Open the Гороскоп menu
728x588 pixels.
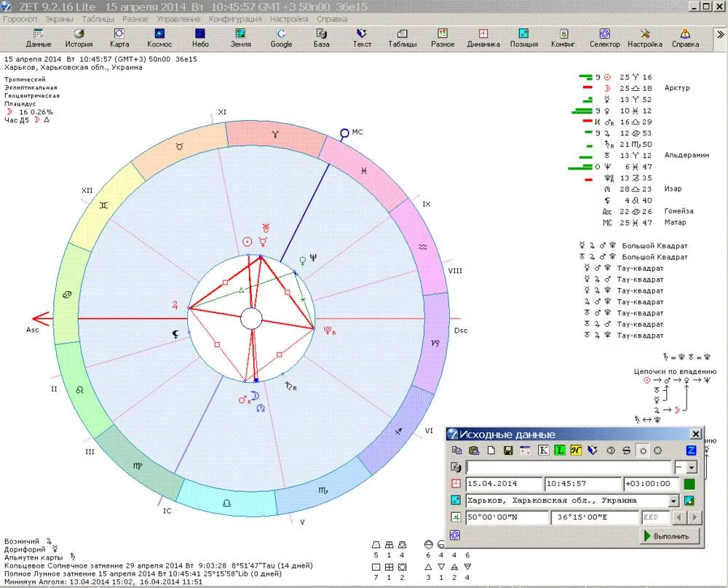tap(20, 19)
